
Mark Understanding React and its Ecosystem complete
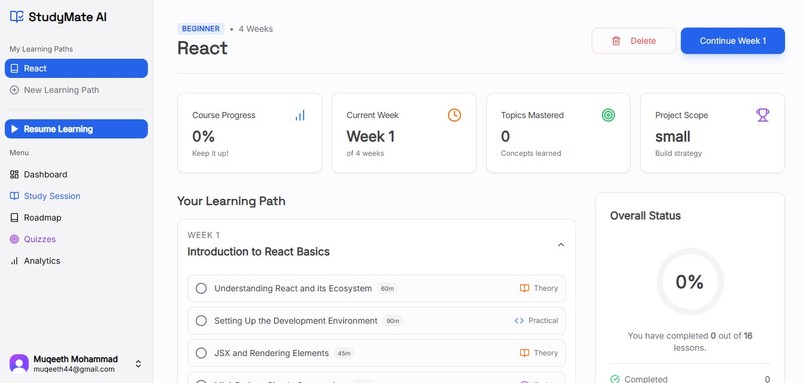201,288
